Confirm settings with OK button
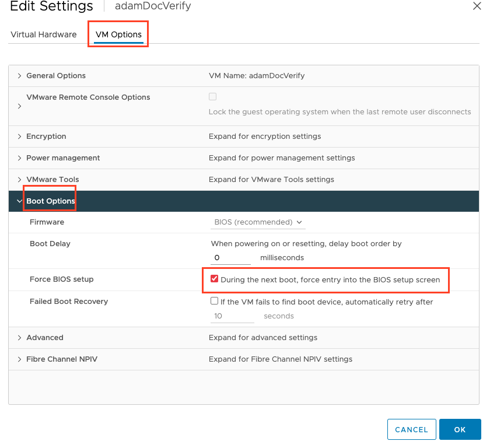 tap(460, 429)
